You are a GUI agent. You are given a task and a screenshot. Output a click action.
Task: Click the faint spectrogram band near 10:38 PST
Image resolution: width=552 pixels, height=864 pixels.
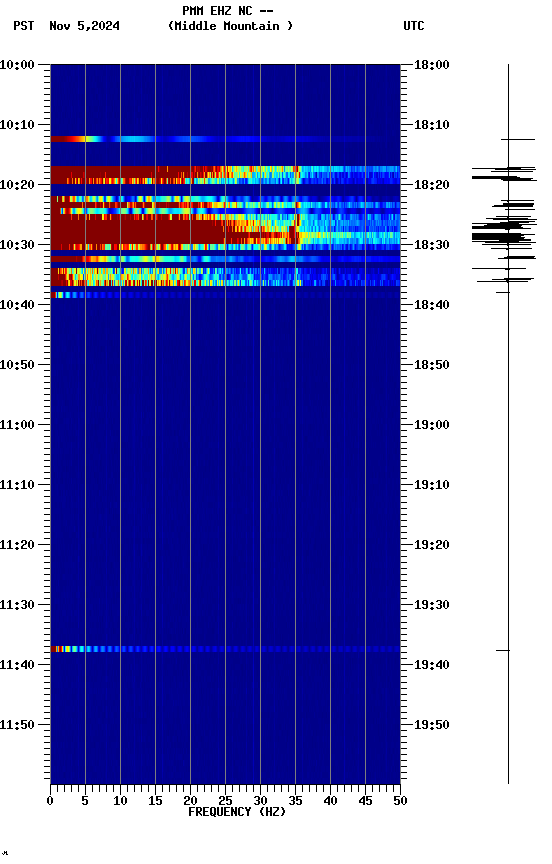(225, 295)
